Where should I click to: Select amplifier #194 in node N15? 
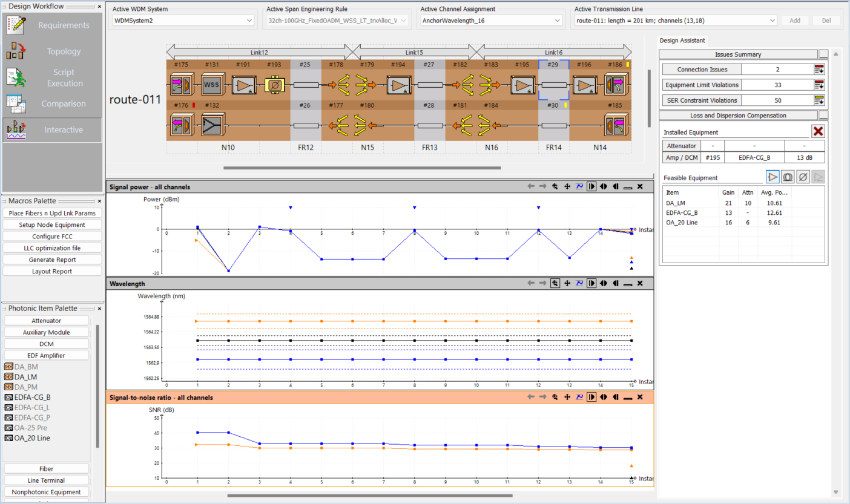coord(398,86)
